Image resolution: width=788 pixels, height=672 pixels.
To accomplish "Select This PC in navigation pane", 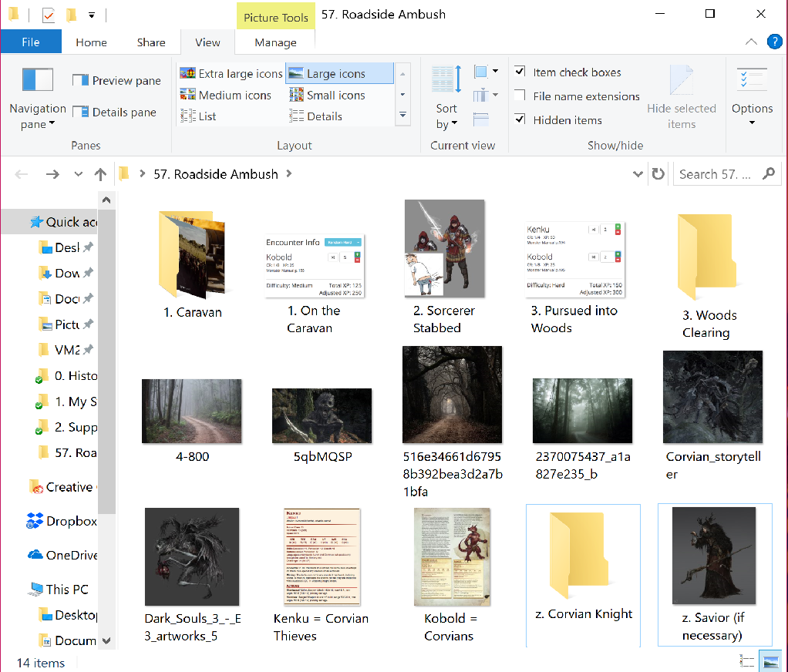I will pos(59,589).
